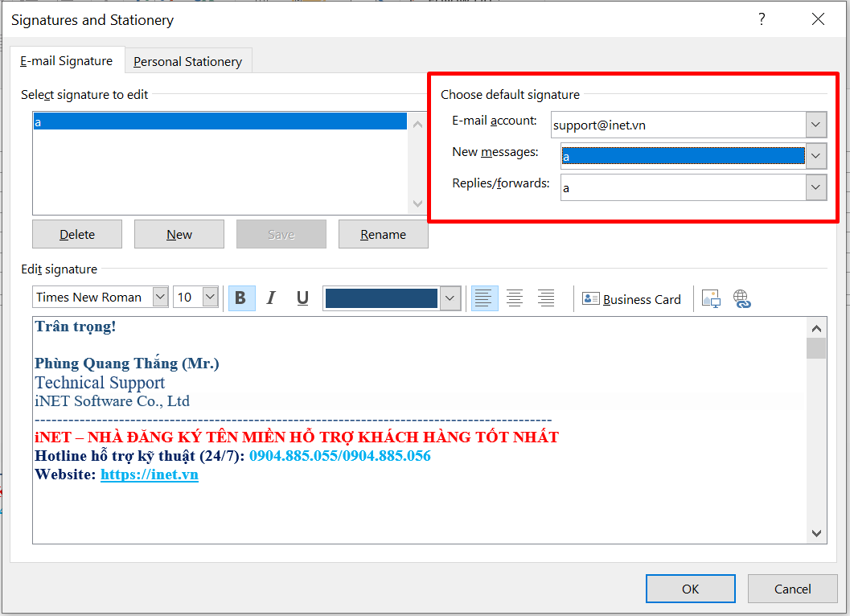Toggle Bold formatting in signature editor
This screenshot has height=616, width=850.
point(241,298)
